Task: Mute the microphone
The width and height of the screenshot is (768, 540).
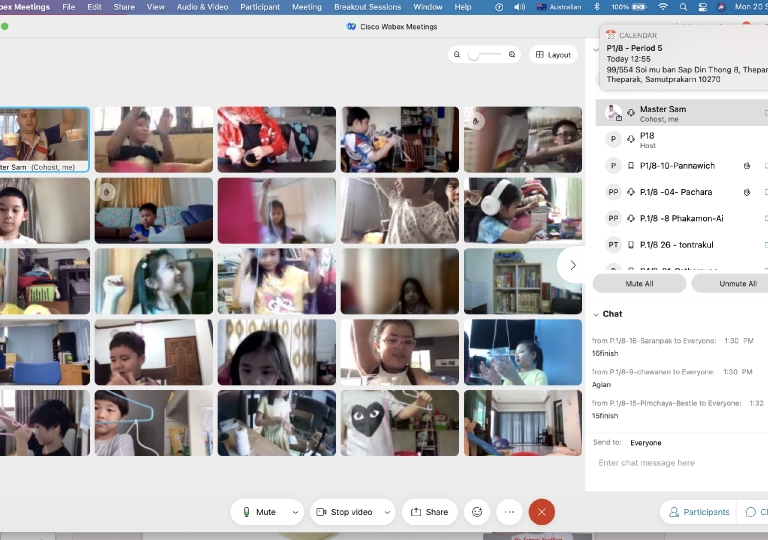Action: pos(260,512)
